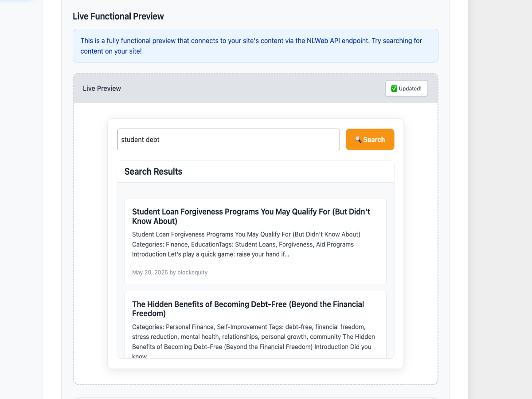Focus the search field containing "student debt"
This screenshot has height=399, width=532.
(x=228, y=140)
